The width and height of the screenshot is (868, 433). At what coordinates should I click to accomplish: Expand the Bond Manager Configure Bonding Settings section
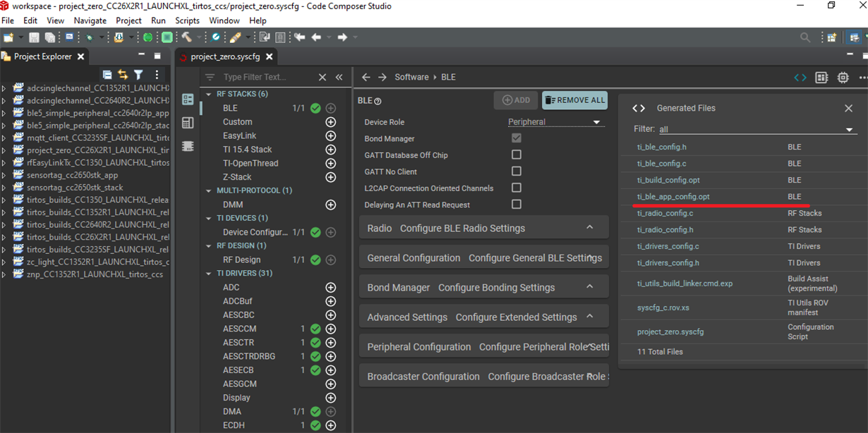pos(484,287)
